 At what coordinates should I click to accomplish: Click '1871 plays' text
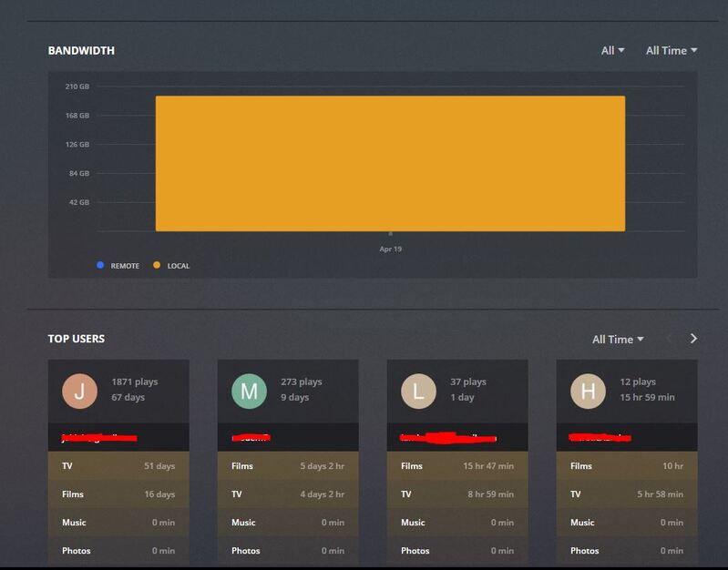click(x=135, y=382)
